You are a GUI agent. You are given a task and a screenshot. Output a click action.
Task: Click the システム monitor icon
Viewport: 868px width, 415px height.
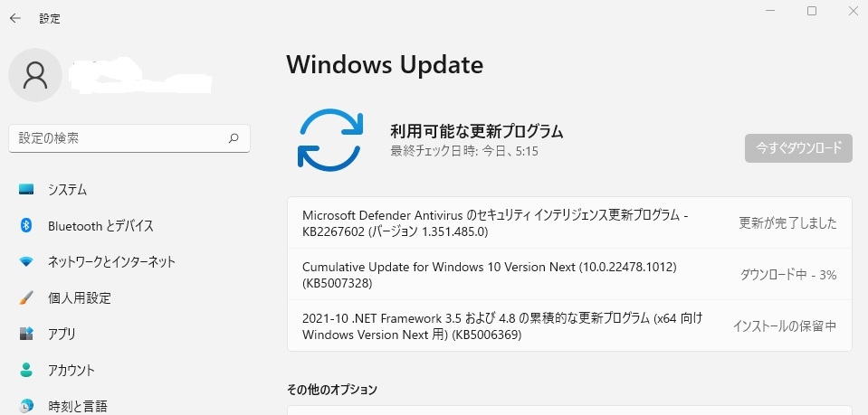pos(26,190)
